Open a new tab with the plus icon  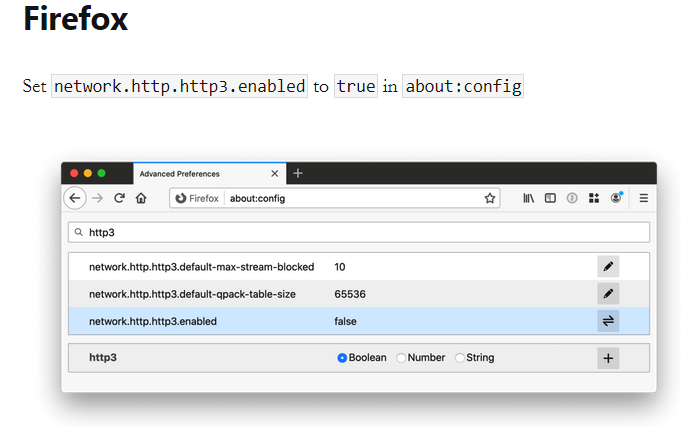[x=298, y=173]
